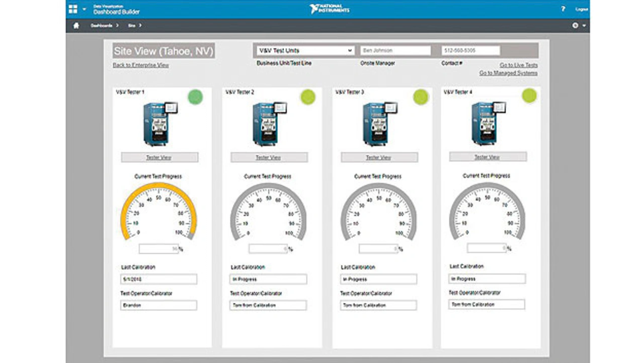Click Tester 3 progress percent field
Screen dimensions: 644x363
tap(378, 249)
